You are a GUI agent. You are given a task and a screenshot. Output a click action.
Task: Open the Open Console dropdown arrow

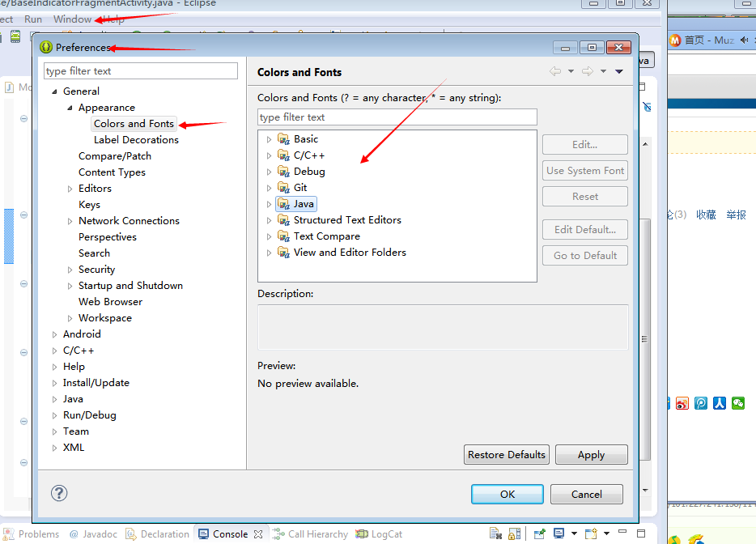pyautogui.click(x=606, y=533)
